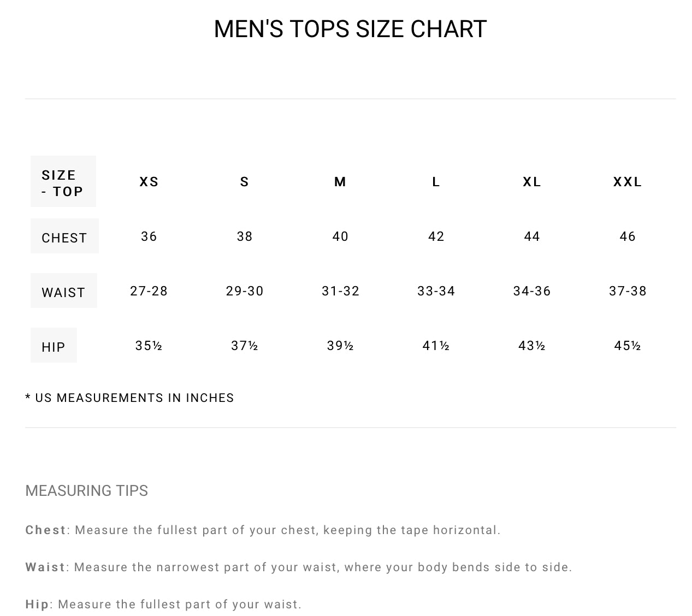Select the S size column header
The height and width of the screenshot is (616, 692).
tap(245, 182)
